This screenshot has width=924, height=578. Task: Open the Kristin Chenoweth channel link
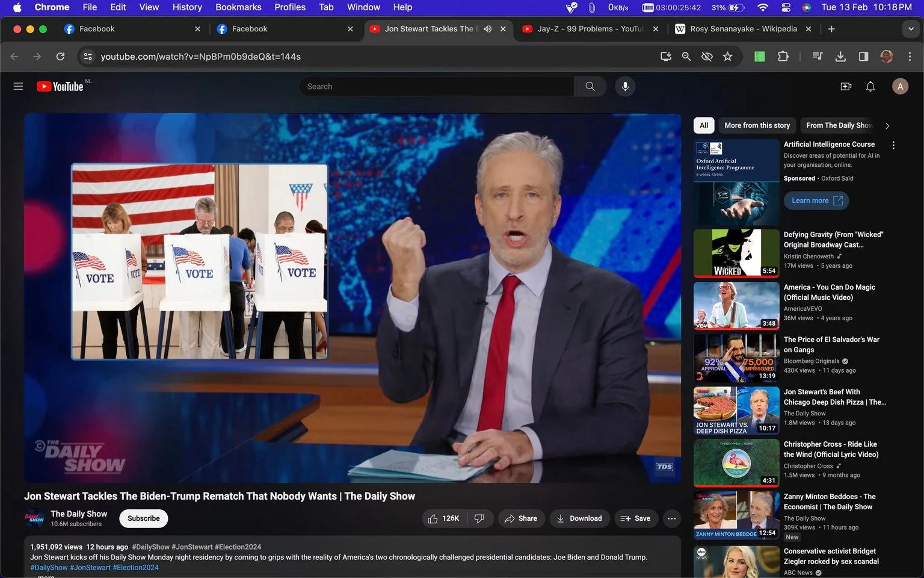[x=808, y=256]
